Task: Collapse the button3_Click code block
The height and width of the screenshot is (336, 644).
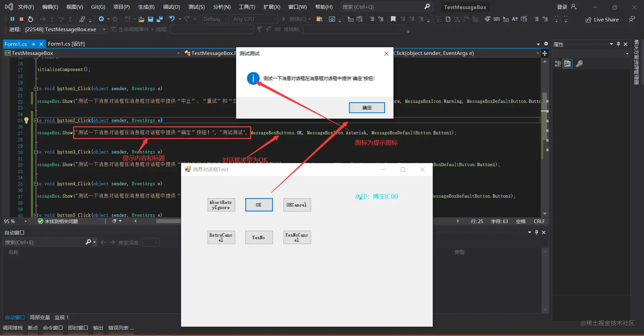Action: coord(36,152)
